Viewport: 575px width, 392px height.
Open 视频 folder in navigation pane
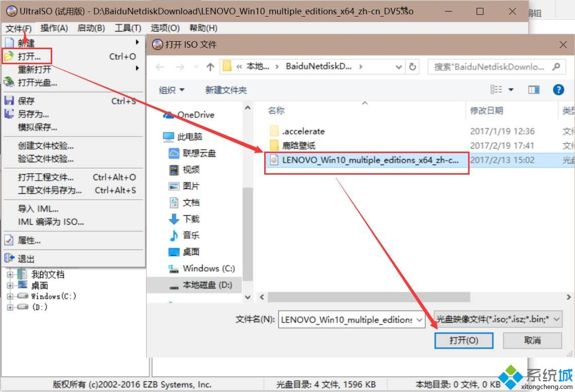(184, 170)
